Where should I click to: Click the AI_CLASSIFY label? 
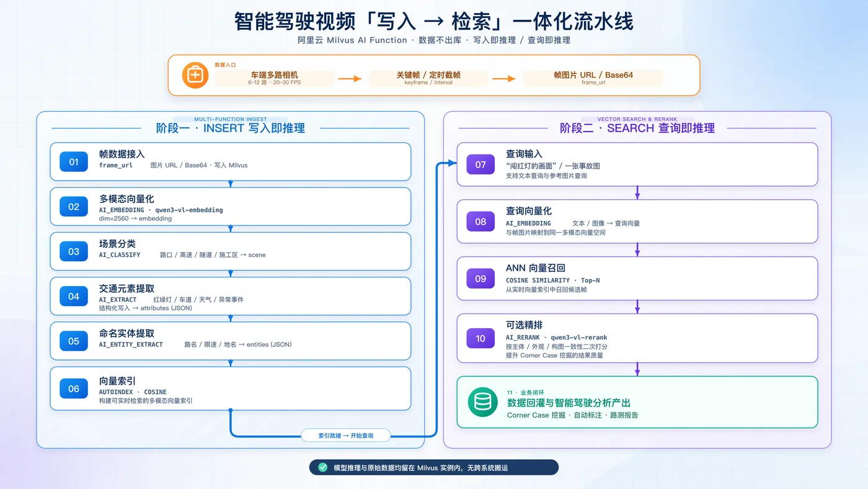tap(120, 255)
